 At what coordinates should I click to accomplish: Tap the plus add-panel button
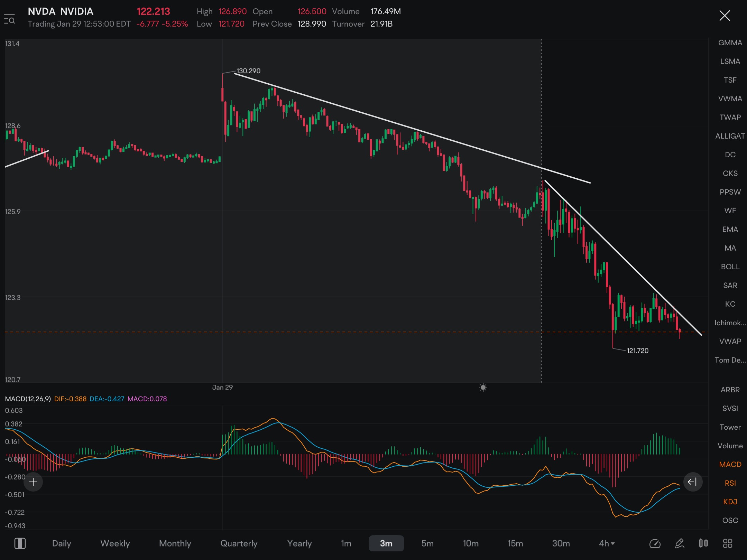[33, 482]
